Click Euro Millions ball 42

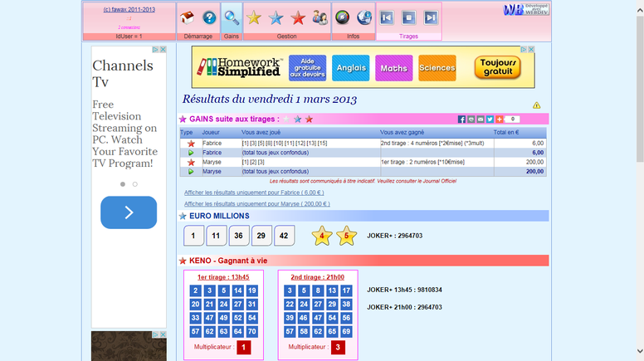(x=284, y=236)
